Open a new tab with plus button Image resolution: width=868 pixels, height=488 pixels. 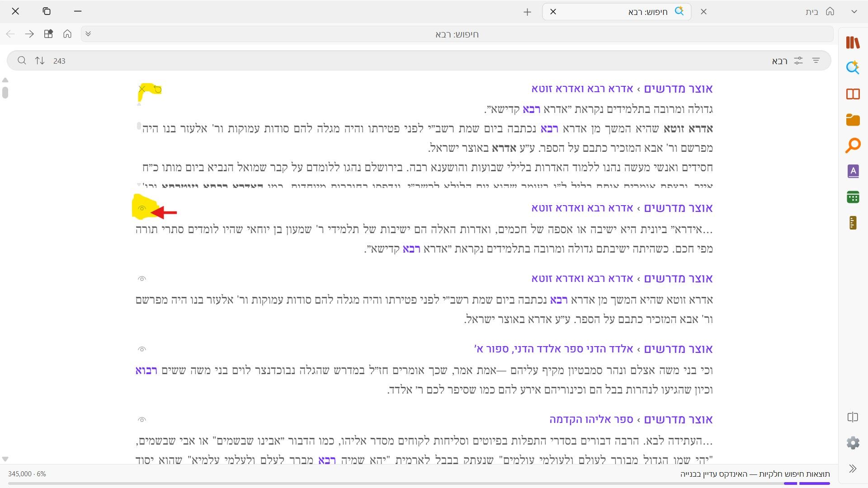pos(527,12)
